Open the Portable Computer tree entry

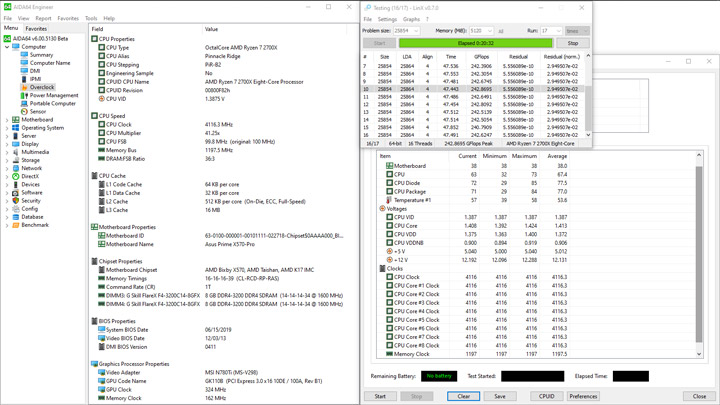[52, 103]
